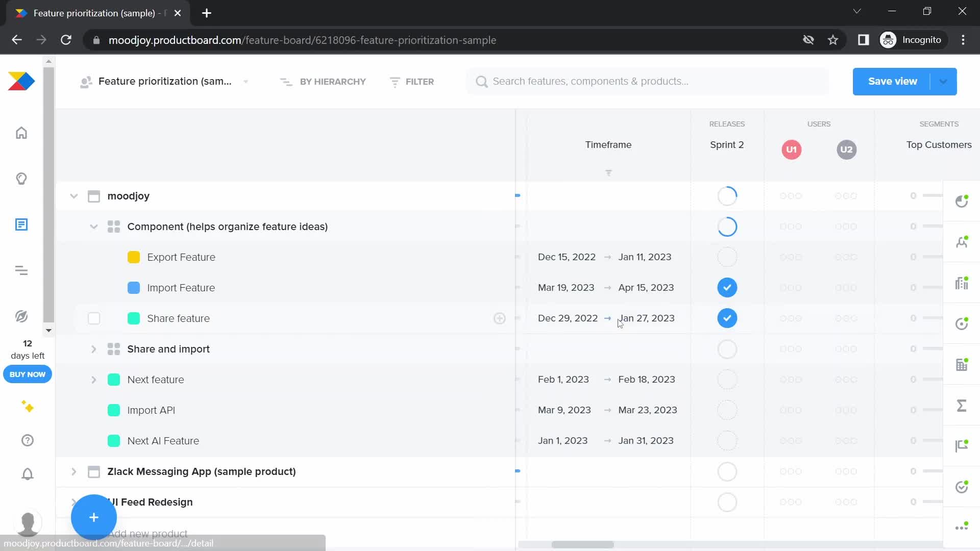The height and width of the screenshot is (551, 980).
Task: Open the help question mark icon
Action: coord(28,440)
